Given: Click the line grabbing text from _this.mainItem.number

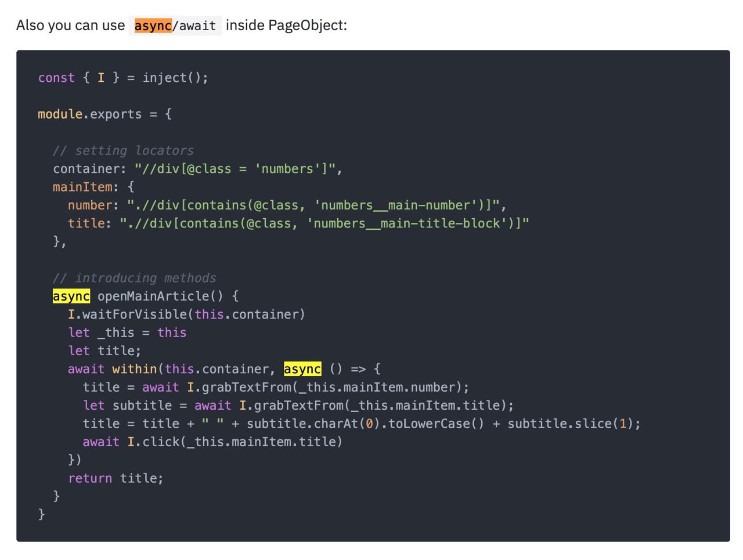Looking at the screenshot, I should (x=276, y=387).
